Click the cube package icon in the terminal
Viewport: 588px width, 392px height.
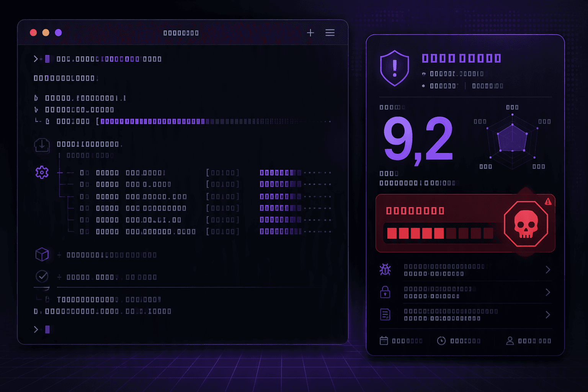(42, 254)
